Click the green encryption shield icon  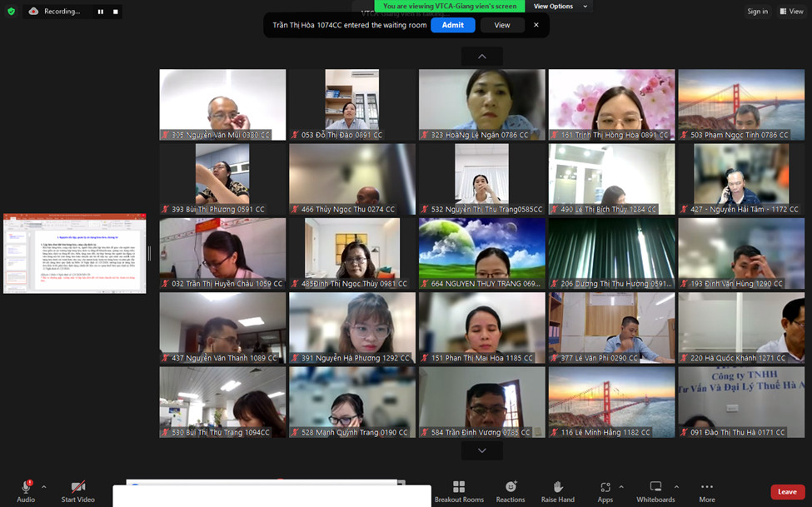(11, 11)
